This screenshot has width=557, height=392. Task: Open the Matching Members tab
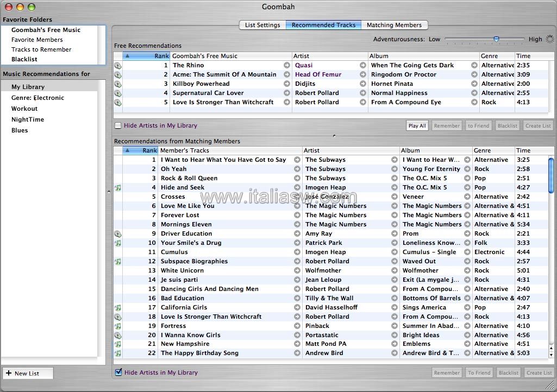[x=394, y=25]
